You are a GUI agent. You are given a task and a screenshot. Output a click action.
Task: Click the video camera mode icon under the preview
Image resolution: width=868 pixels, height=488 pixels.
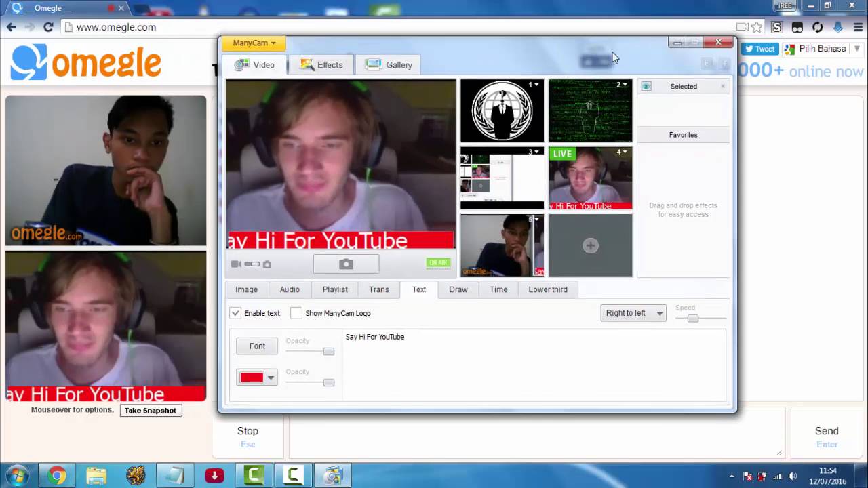(x=236, y=264)
